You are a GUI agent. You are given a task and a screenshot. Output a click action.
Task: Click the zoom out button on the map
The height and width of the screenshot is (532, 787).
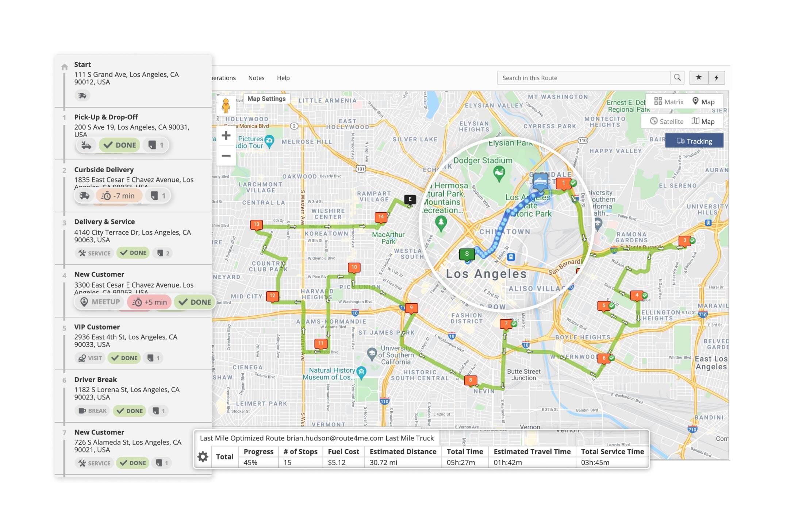click(x=226, y=155)
